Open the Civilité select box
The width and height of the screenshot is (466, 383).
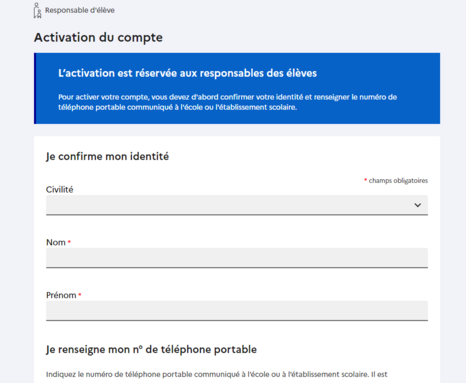237,205
